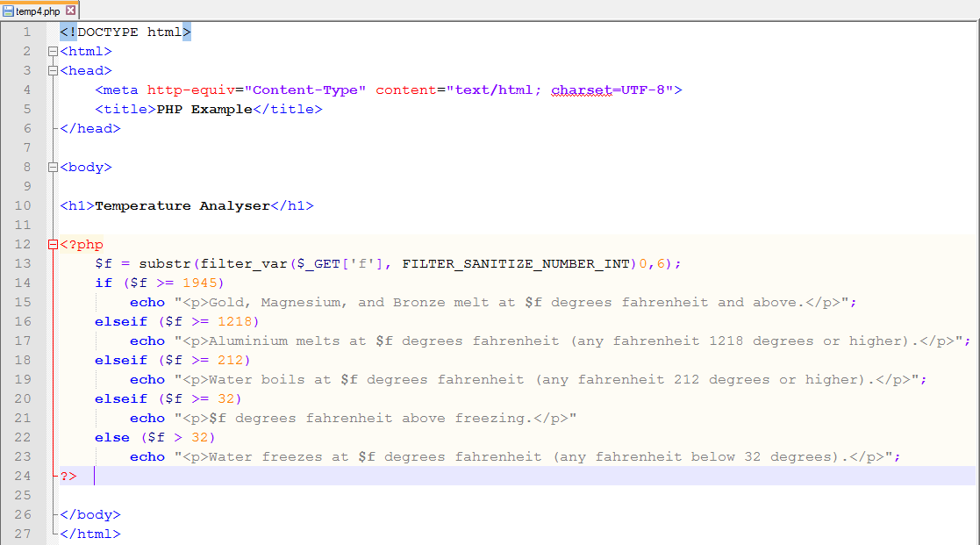Collapse the <html> fold marker

coord(54,51)
